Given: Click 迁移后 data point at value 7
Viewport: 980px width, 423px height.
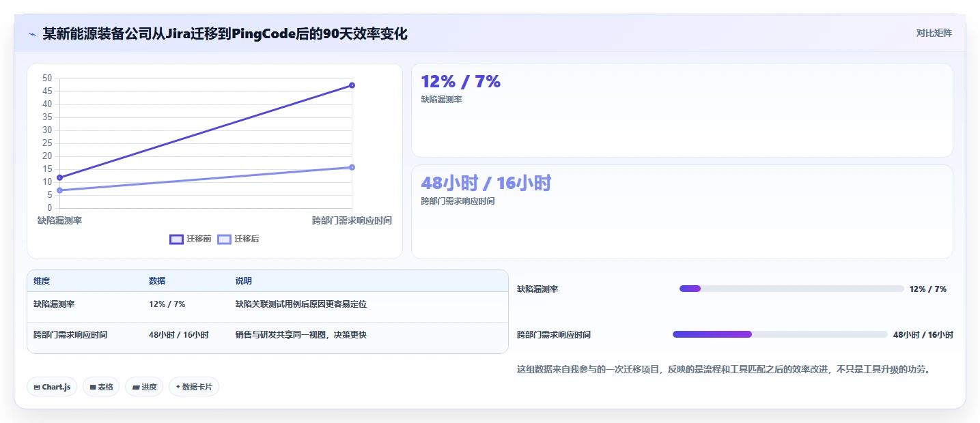Looking at the screenshot, I should point(60,190).
